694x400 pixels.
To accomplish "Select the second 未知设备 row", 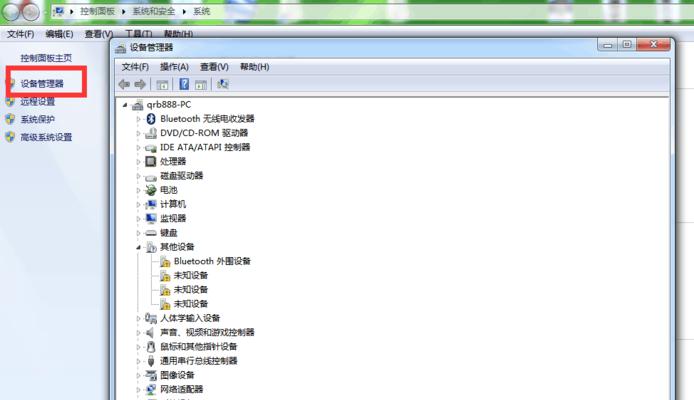I will pos(191,289).
